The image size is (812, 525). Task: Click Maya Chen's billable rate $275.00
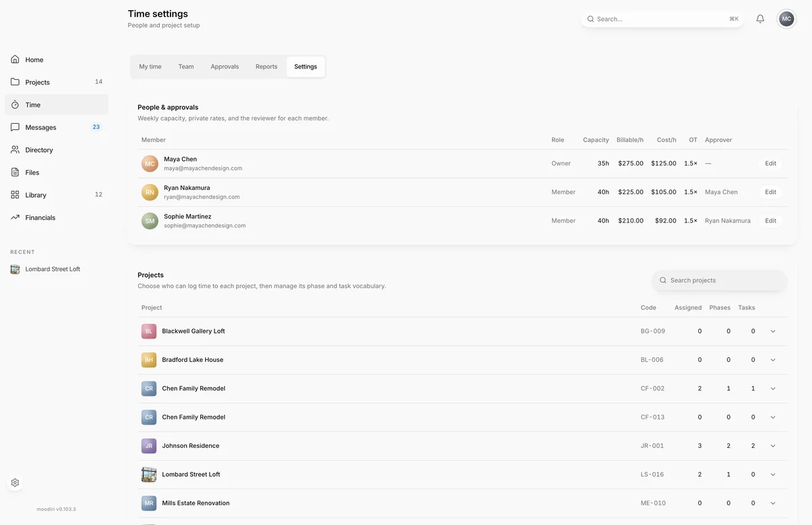coord(631,164)
